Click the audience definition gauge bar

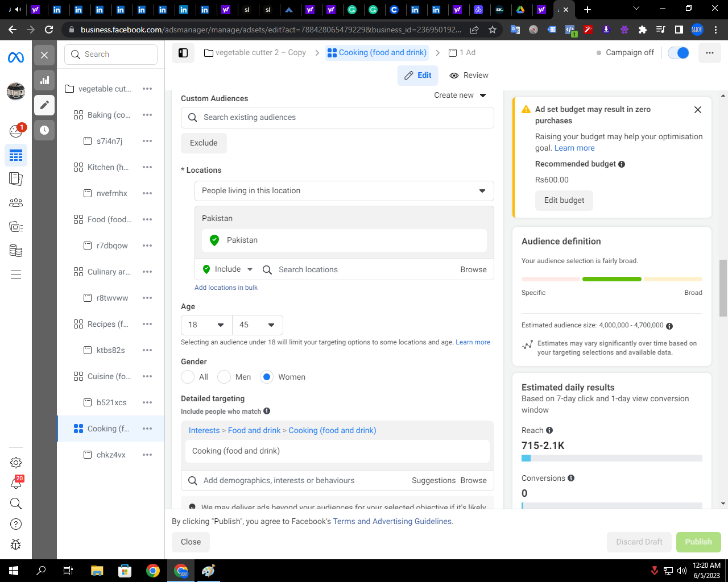612,279
